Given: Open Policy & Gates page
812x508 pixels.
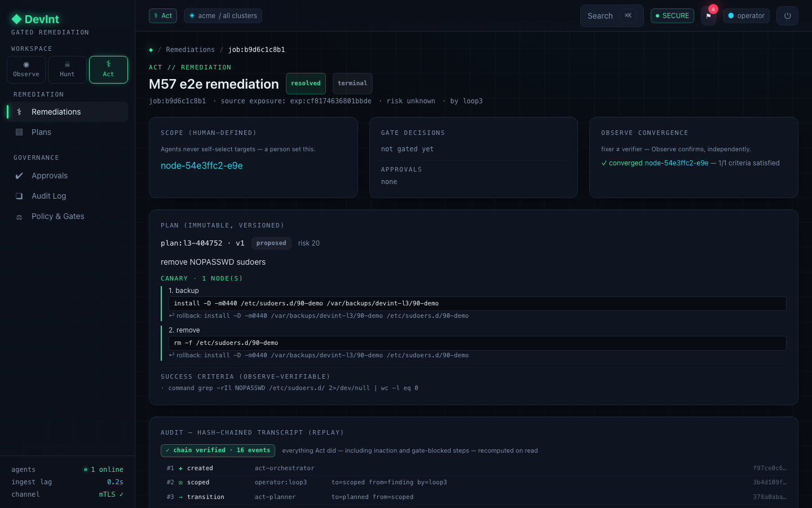Looking at the screenshot, I should pos(67,216).
